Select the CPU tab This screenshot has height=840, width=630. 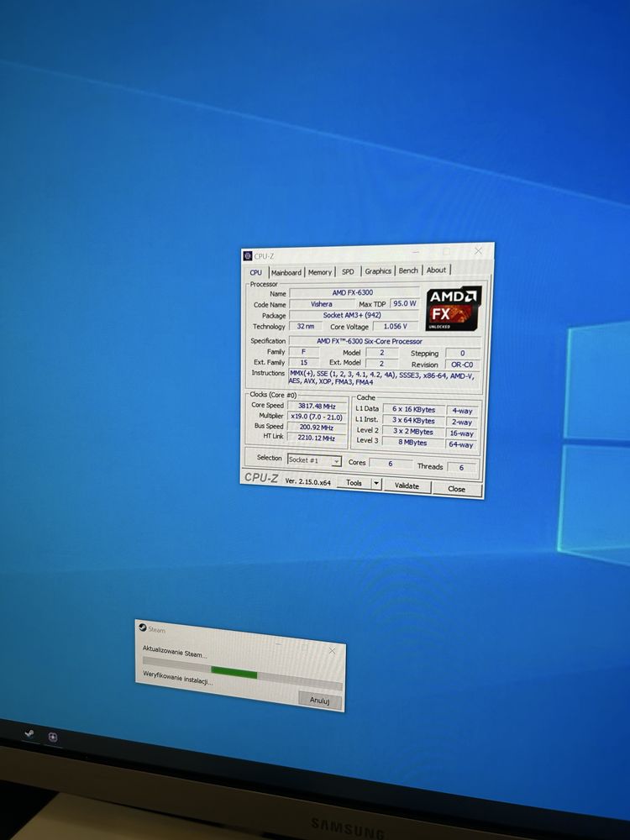click(x=256, y=272)
